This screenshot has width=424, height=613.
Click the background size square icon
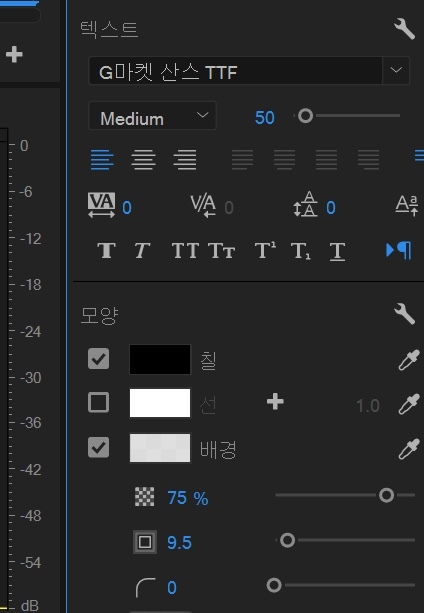pyautogui.click(x=145, y=542)
